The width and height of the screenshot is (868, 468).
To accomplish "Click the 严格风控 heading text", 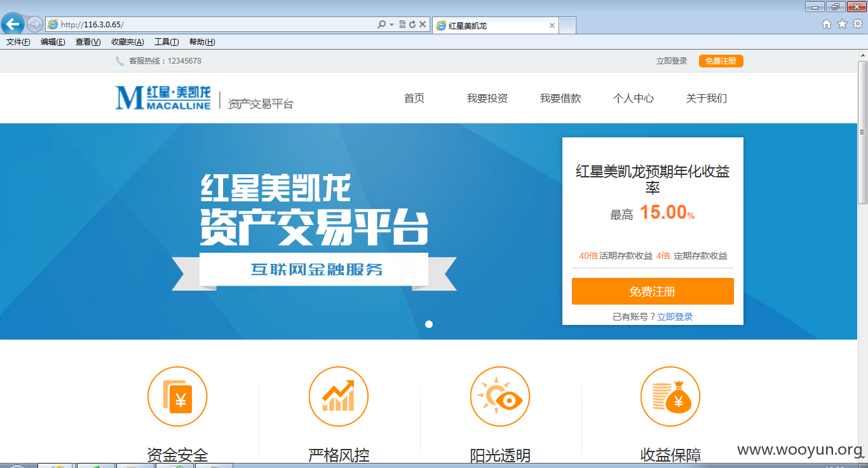I will click(339, 455).
